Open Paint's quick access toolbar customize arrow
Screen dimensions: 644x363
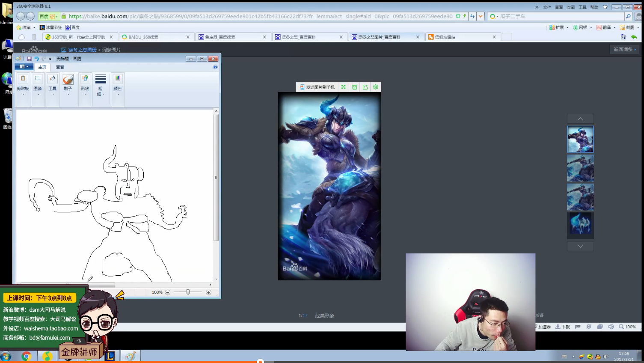(50, 59)
